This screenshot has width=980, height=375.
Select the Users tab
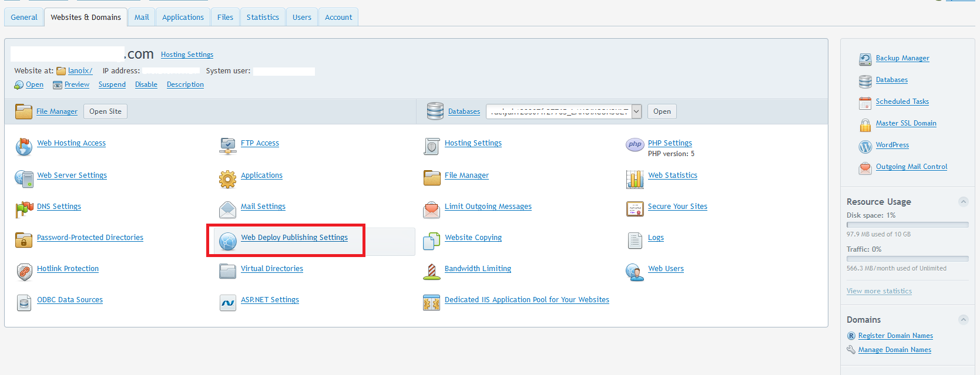click(302, 17)
